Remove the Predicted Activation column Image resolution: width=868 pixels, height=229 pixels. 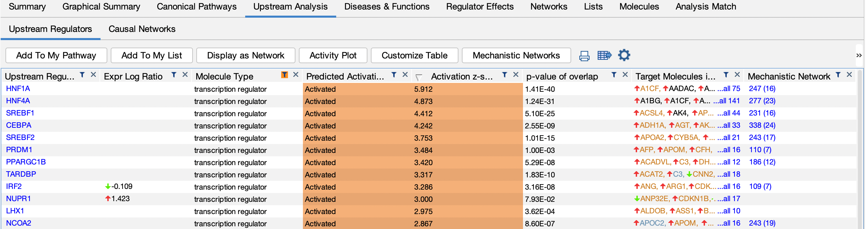(x=405, y=75)
